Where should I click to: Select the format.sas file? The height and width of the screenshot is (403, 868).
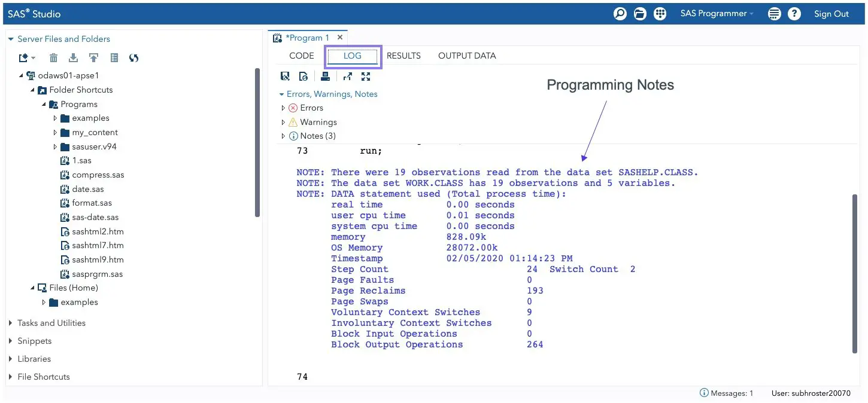coord(86,203)
